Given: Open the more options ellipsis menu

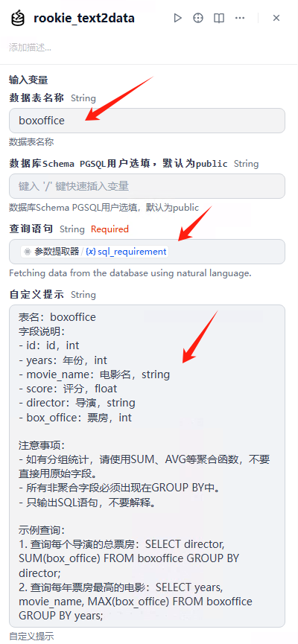Looking at the screenshot, I should 240,18.
